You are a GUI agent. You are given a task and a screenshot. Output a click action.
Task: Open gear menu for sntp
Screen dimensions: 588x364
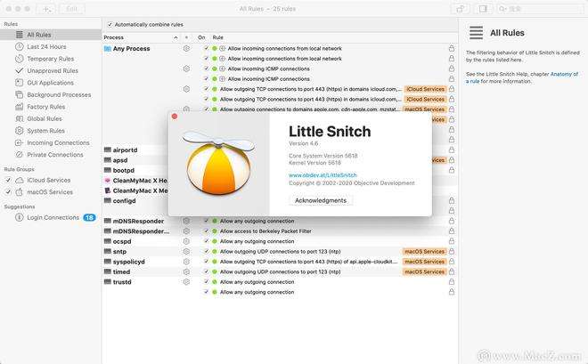(186, 251)
